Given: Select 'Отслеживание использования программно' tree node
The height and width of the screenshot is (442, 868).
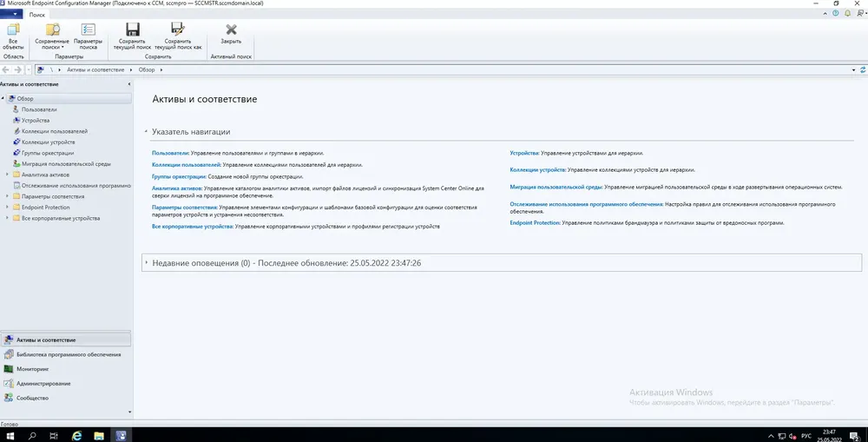Looking at the screenshot, I should 76,186.
